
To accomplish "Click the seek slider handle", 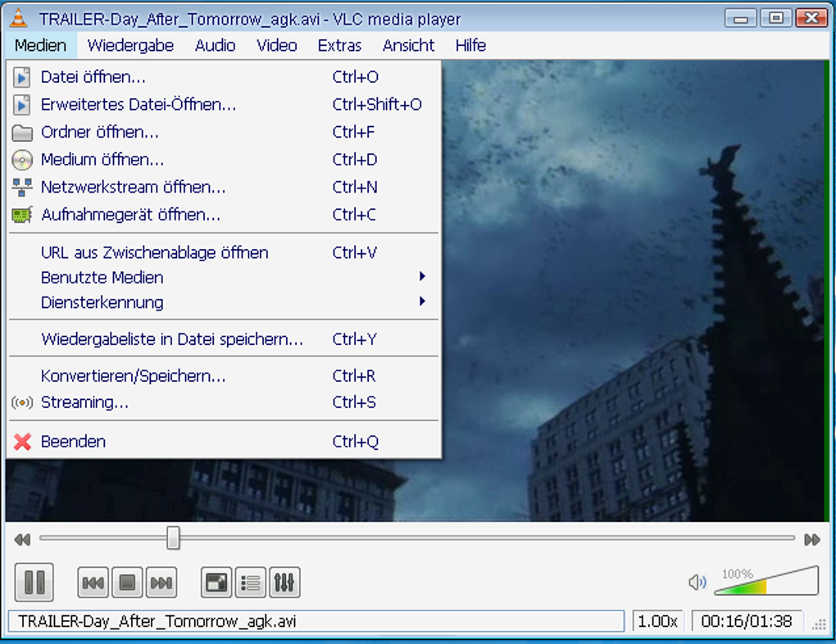I will [x=173, y=538].
